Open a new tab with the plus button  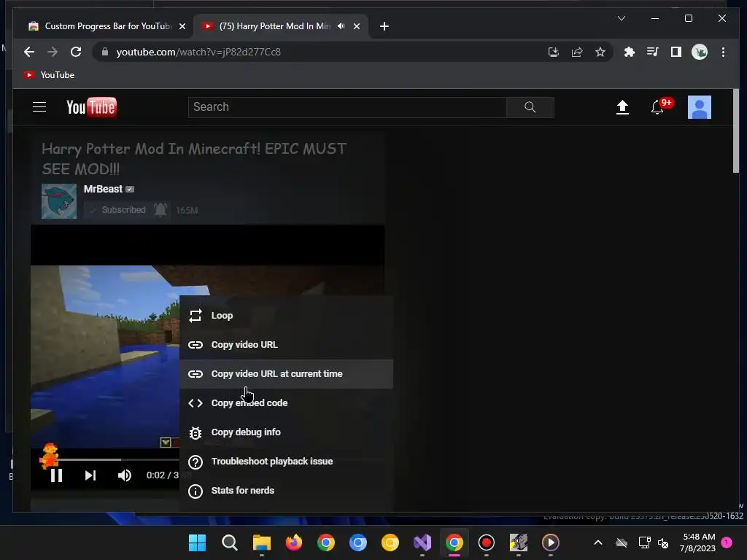(x=384, y=27)
